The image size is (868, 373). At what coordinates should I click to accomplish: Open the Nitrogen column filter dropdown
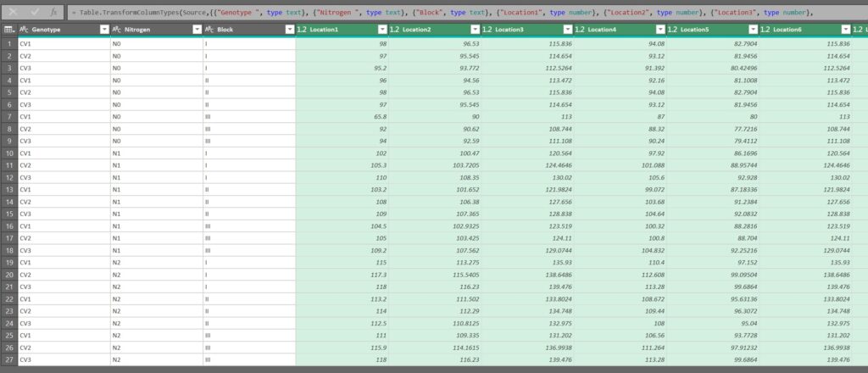(196, 30)
